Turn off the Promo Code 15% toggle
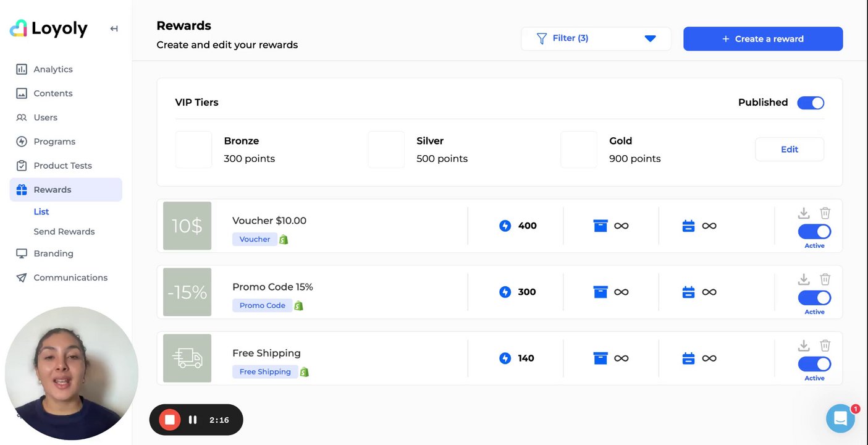 click(814, 298)
